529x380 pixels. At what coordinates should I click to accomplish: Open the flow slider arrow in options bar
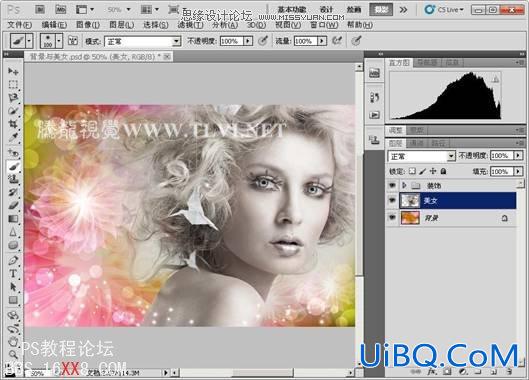322,41
